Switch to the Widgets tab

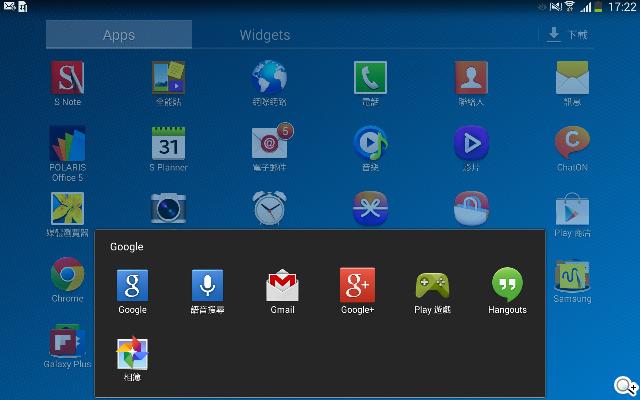(x=265, y=35)
